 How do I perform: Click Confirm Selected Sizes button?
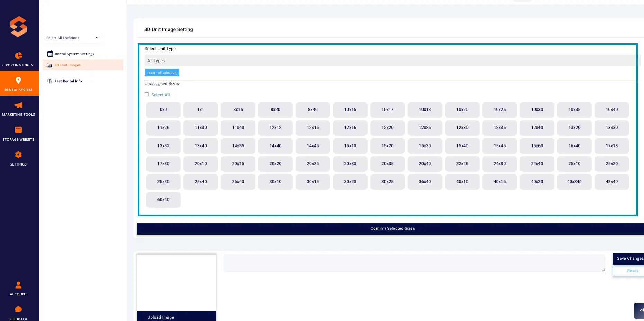390,228
